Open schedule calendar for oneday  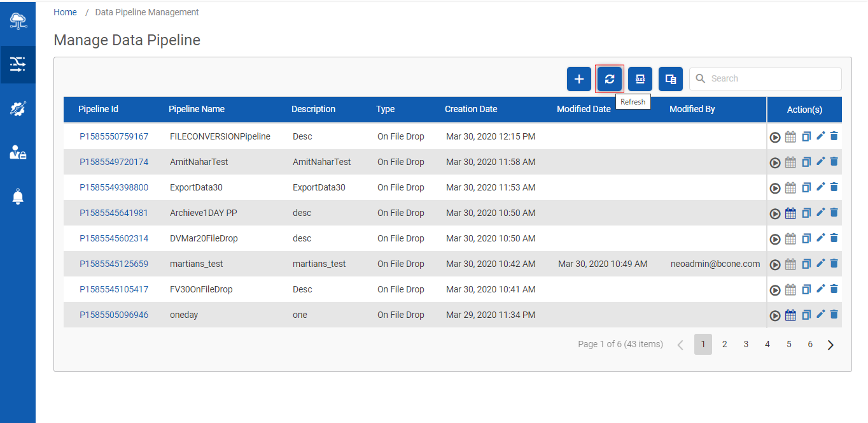pyautogui.click(x=790, y=315)
